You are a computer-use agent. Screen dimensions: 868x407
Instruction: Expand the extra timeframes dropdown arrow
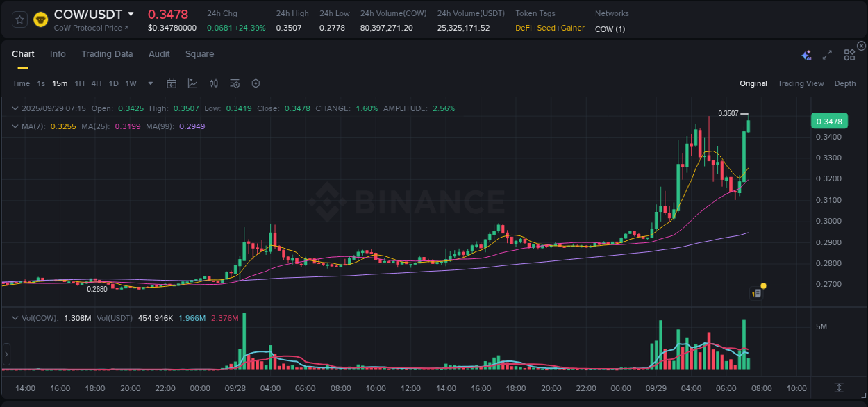pyautogui.click(x=149, y=83)
